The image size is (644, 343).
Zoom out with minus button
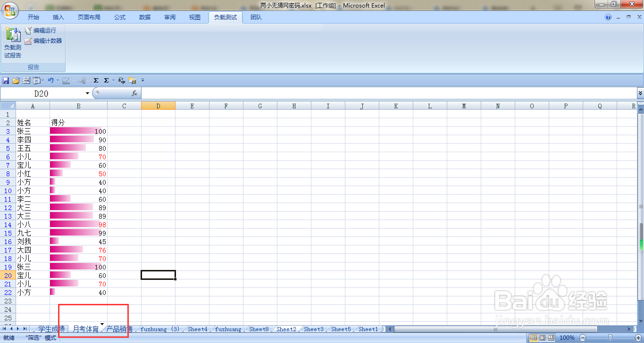pyautogui.click(x=583, y=338)
